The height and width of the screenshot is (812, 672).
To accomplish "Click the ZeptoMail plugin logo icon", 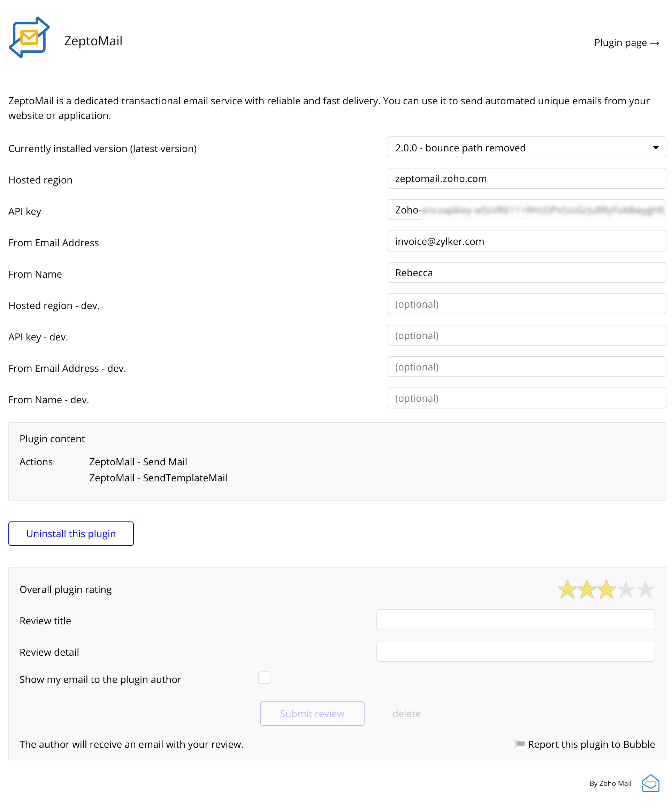I will 29,38.
